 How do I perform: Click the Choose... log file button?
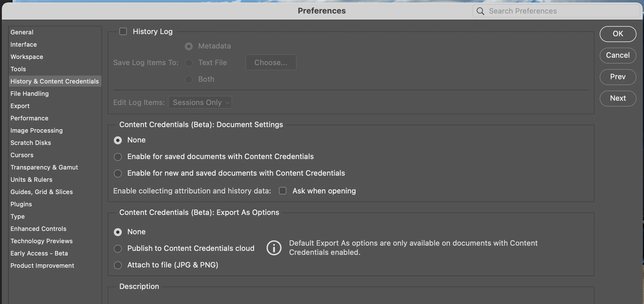[x=271, y=62]
